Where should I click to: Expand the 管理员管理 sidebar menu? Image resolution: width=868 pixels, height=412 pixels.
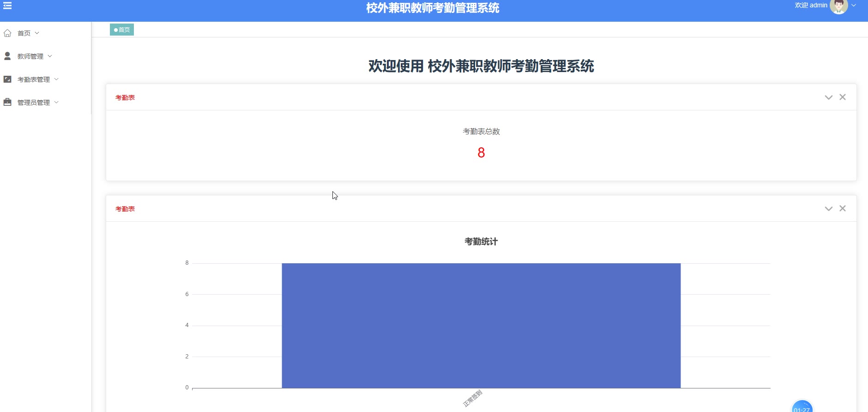point(45,103)
